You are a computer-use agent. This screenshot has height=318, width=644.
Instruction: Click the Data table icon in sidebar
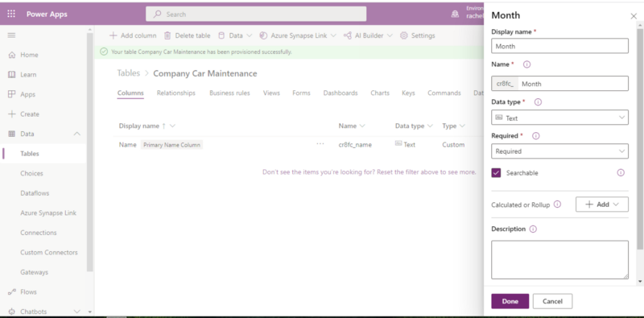12,134
